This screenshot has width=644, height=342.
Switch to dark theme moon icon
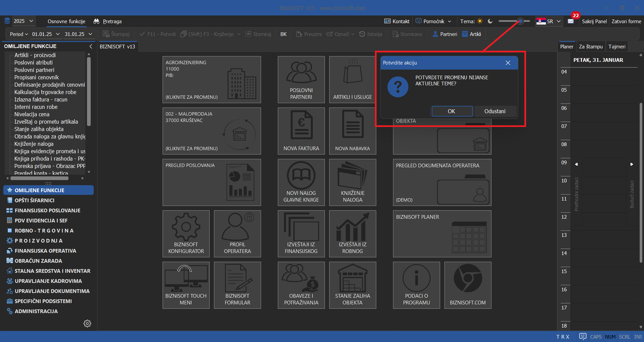(490, 21)
